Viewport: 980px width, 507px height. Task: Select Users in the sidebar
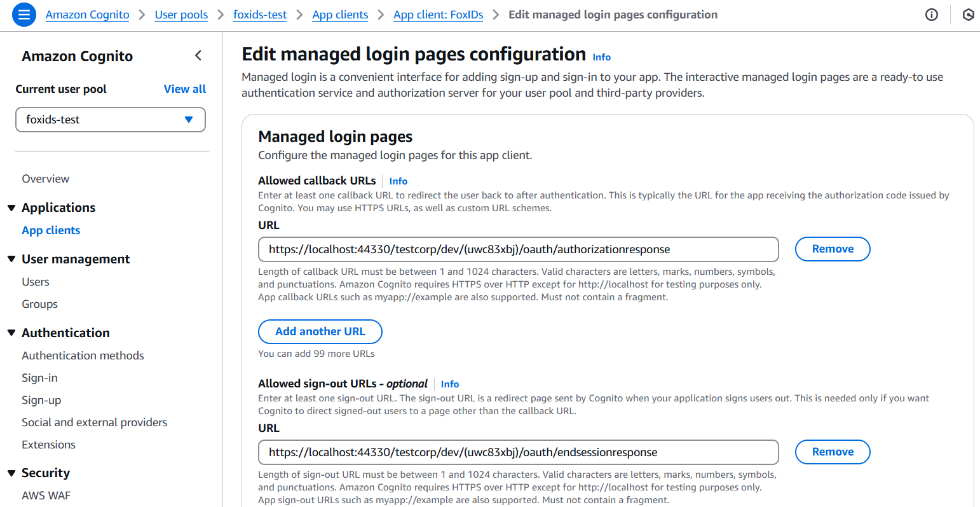(x=35, y=281)
